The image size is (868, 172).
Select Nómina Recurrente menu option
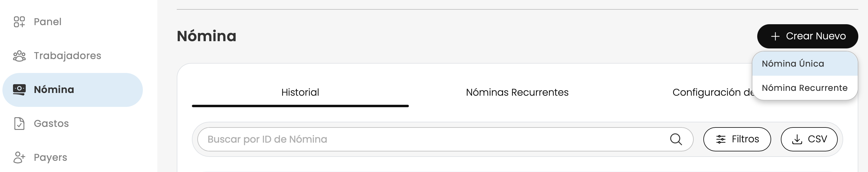[804, 88]
